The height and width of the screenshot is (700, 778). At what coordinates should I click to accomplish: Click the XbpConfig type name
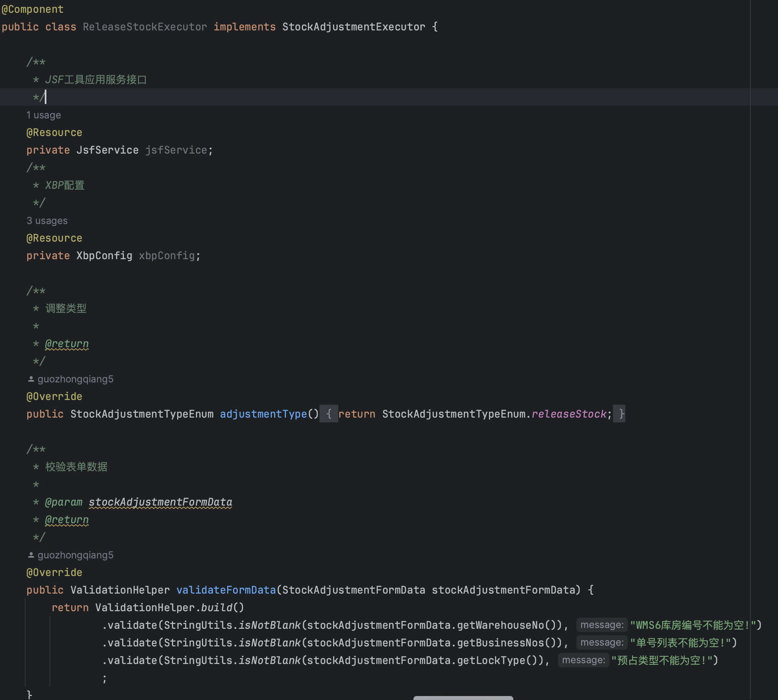click(x=104, y=256)
